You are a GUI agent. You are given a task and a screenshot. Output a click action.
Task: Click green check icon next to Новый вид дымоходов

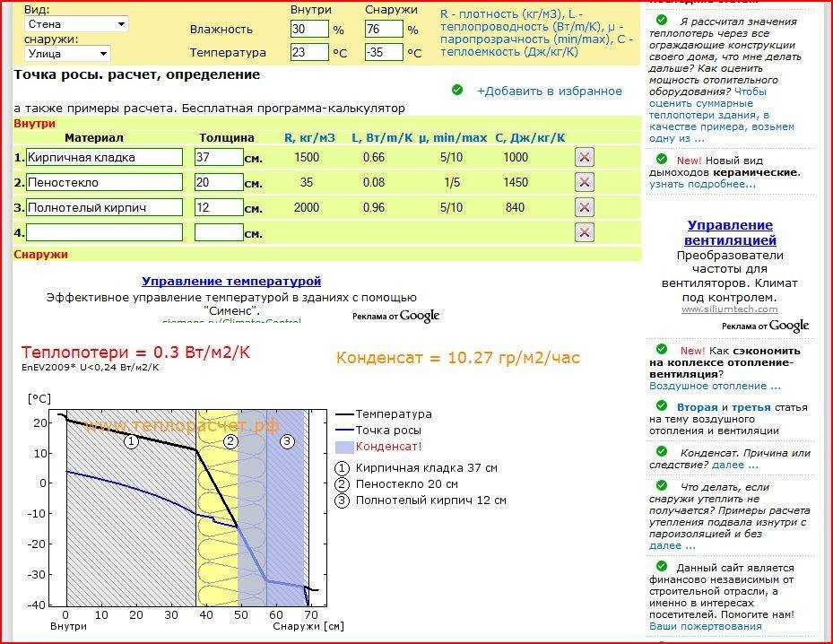click(x=662, y=159)
